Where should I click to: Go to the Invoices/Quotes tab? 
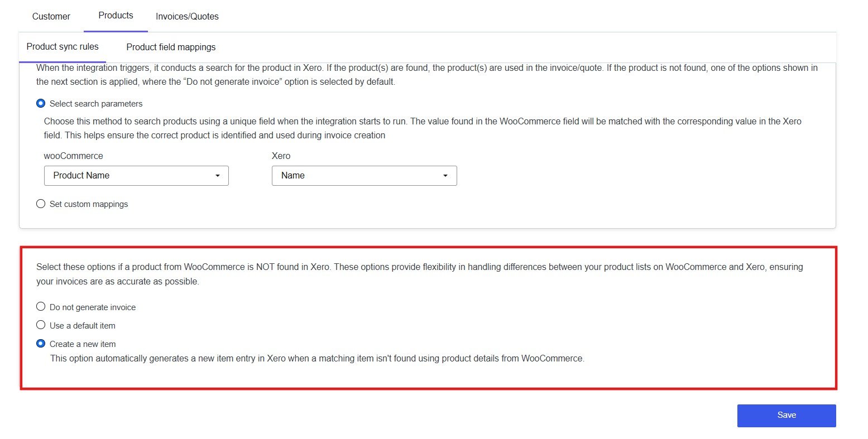187,16
